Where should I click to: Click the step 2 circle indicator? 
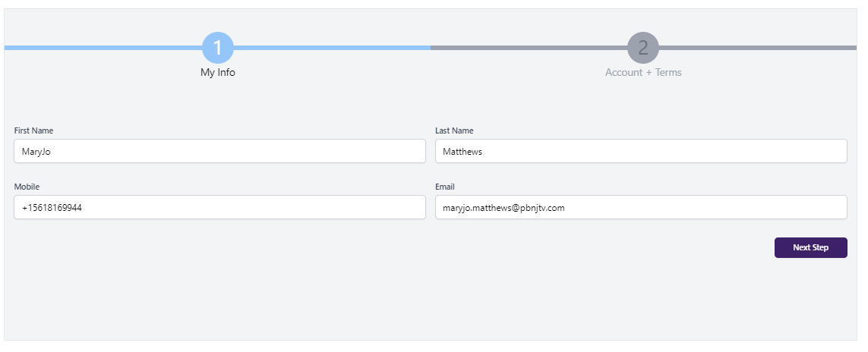[x=642, y=48]
